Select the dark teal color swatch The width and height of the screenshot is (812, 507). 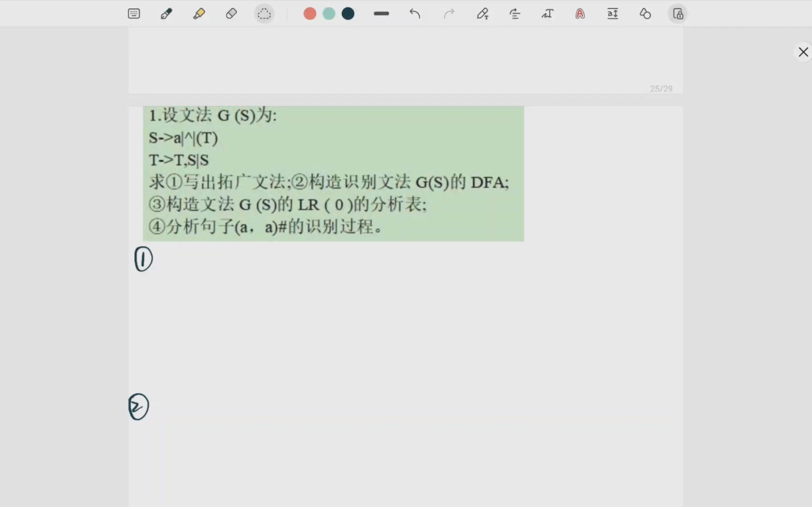coord(347,13)
